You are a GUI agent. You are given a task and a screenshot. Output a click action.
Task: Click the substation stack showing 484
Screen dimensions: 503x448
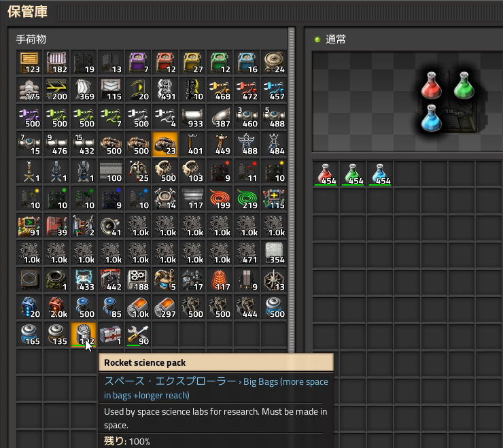(274, 144)
